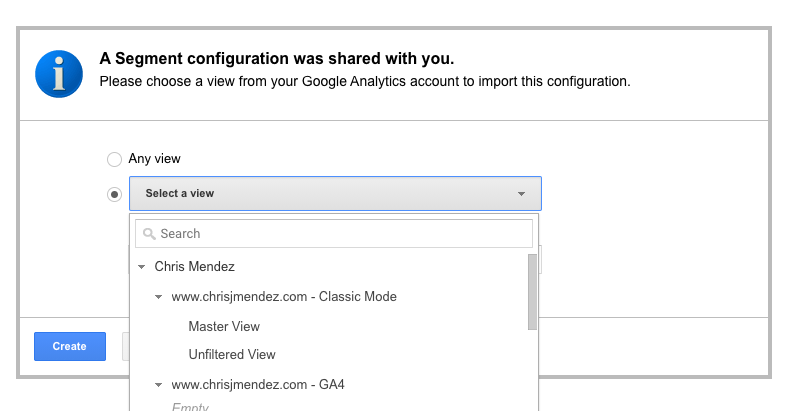Click the magnifier icon in the search box

(149, 234)
